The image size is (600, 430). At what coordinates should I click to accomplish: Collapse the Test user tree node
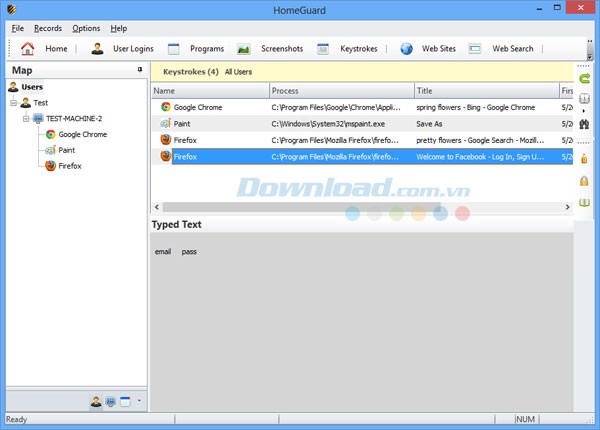click(x=13, y=103)
